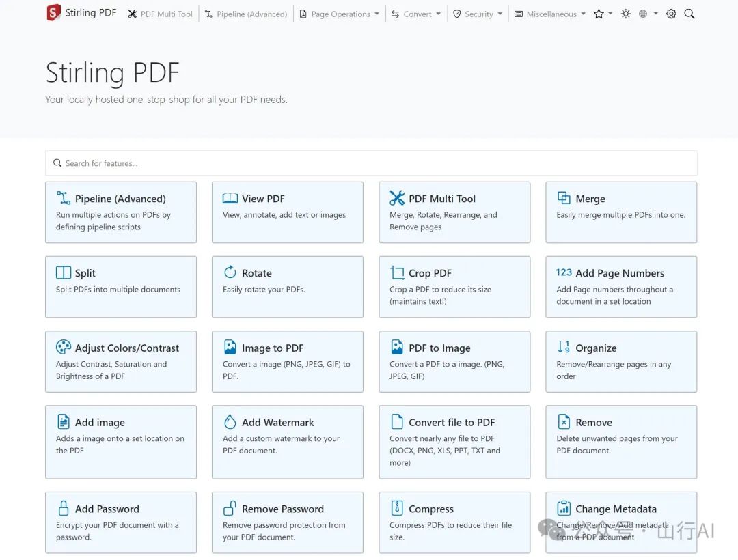
Task: Open the Merge card title
Action: pos(590,199)
